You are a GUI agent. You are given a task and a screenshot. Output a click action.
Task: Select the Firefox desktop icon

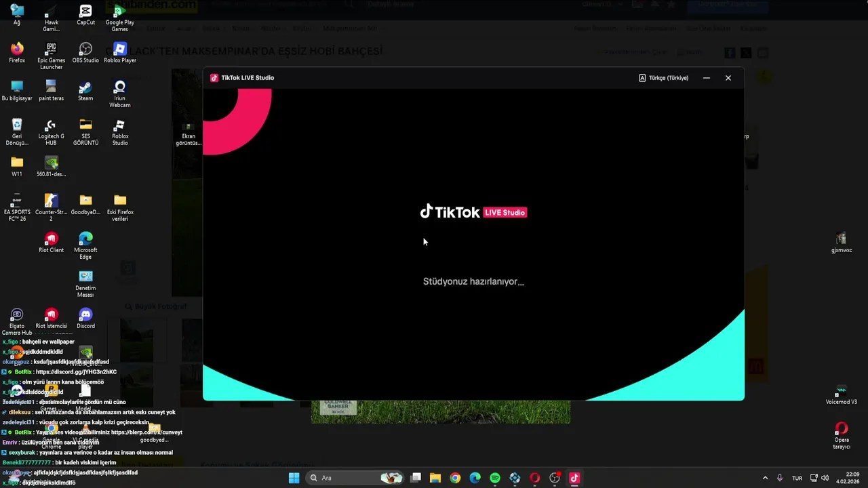17,53
